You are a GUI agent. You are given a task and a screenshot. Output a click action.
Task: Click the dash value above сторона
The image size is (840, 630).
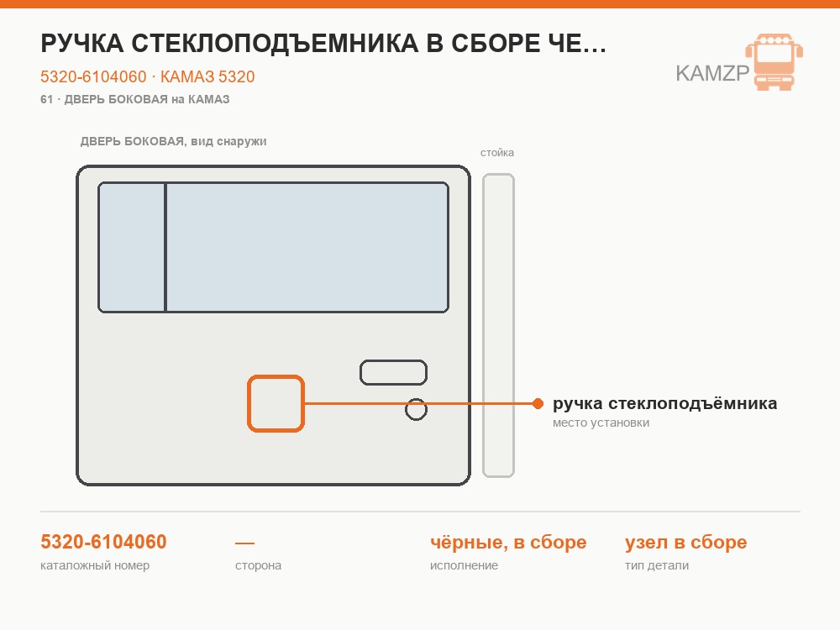[x=244, y=543]
